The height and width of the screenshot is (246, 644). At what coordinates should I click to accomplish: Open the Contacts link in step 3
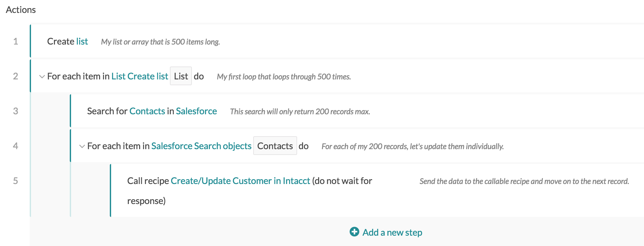pyautogui.click(x=147, y=111)
